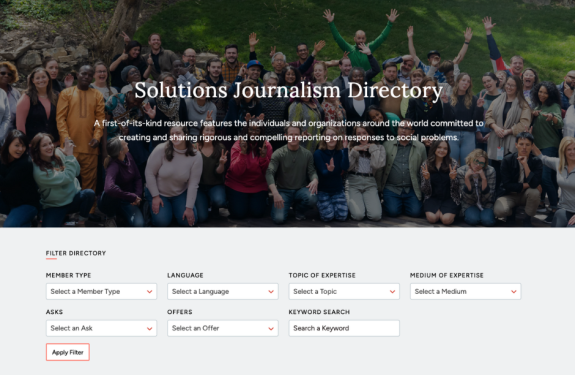Open the Select a Topic dropdown
575x375 pixels.
344,291
